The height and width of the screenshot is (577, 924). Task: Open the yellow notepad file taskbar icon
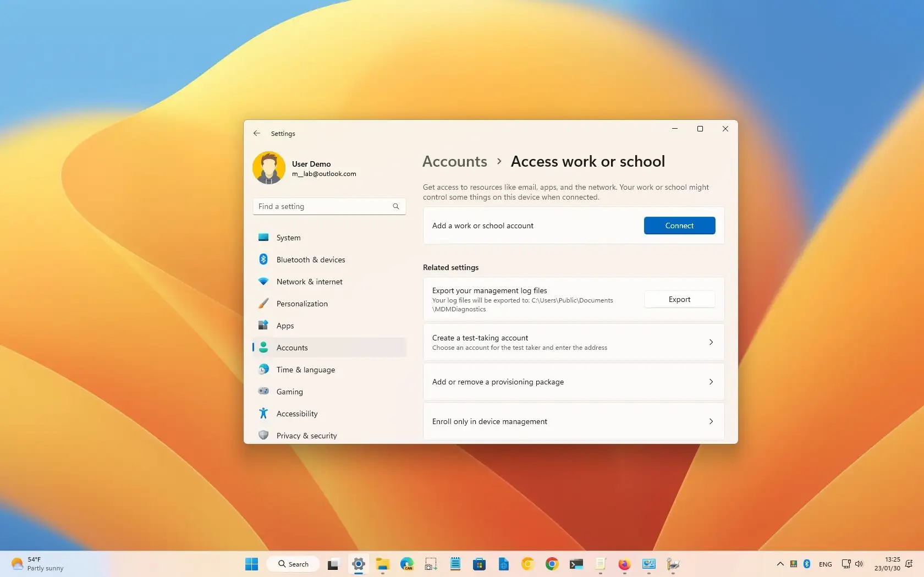[601, 564]
